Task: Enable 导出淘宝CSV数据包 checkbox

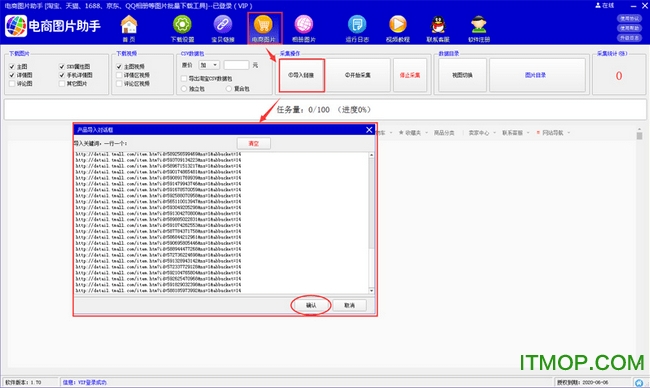Action: tap(184, 78)
